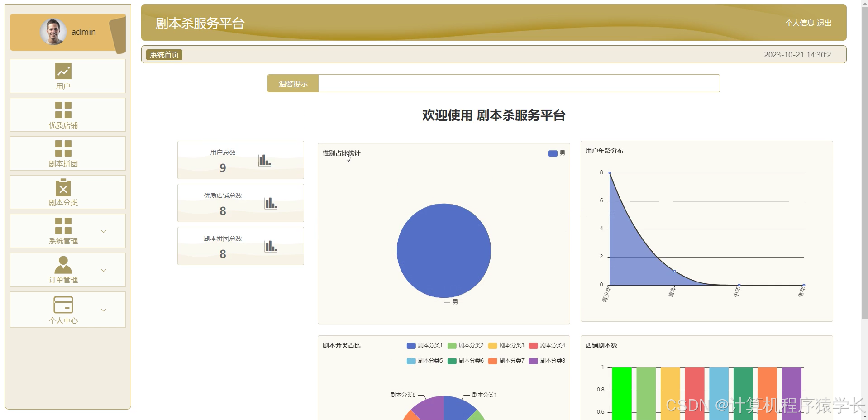Click the 订单管理 person icon
Viewport: 868px width, 420px height.
63,265
